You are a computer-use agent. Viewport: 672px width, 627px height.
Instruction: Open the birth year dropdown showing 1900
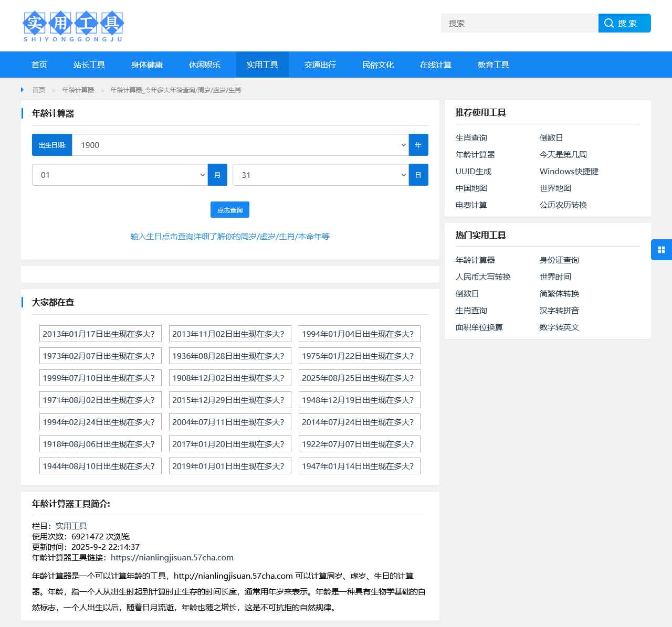tap(240, 145)
